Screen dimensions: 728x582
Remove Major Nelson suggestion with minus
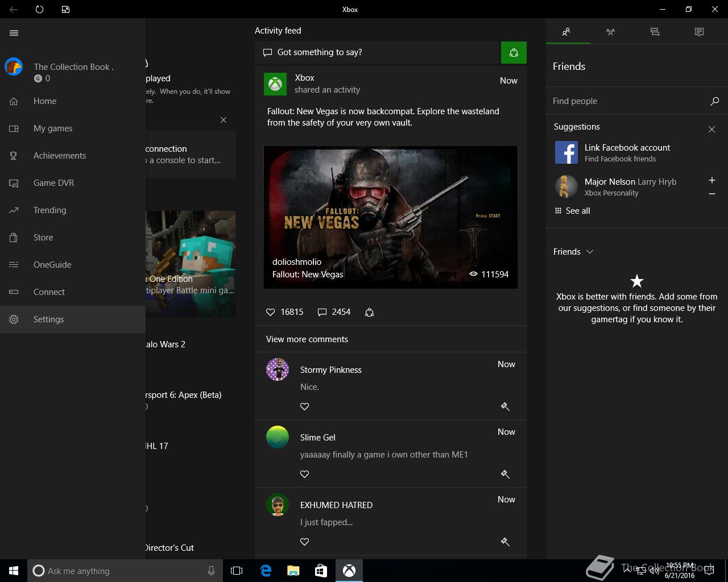coord(712,194)
